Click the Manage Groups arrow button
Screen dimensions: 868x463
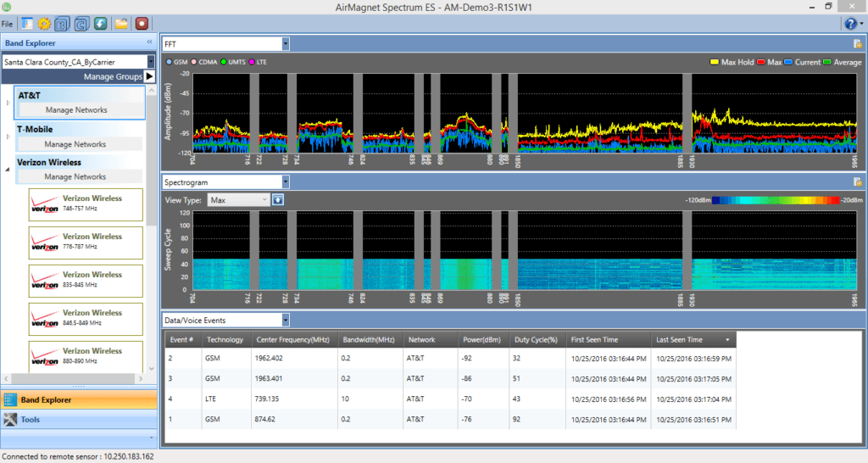click(x=149, y=76)
